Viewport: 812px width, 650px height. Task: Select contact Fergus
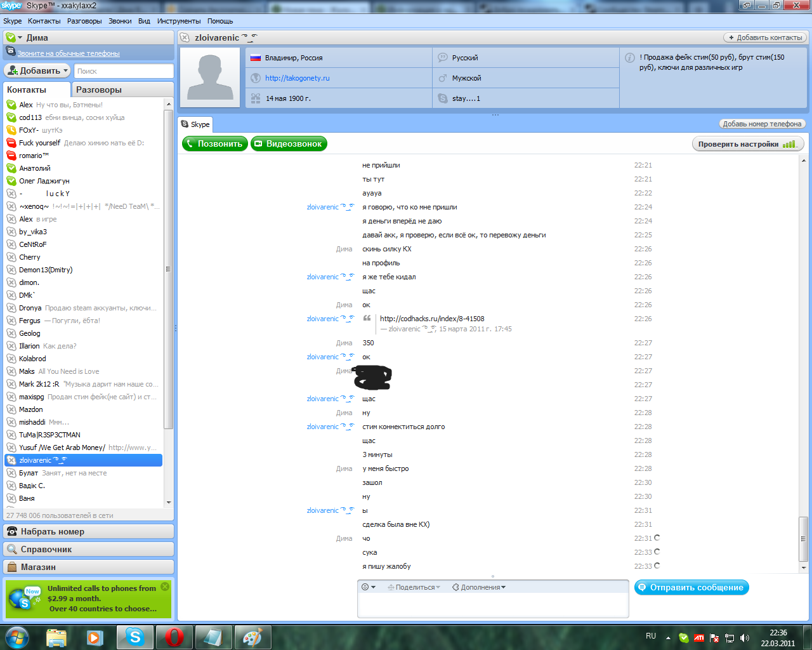click(84, 321)
